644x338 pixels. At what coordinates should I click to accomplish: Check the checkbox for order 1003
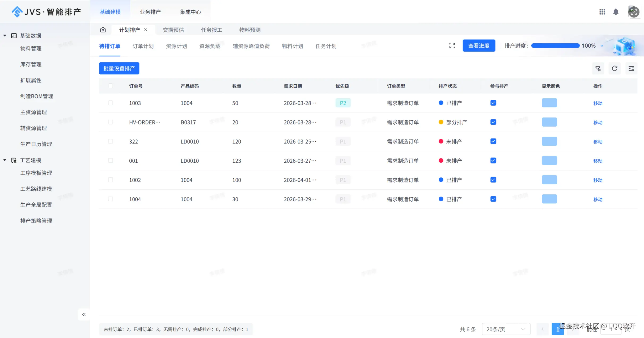pyautogui.click(x=111, y=103)
